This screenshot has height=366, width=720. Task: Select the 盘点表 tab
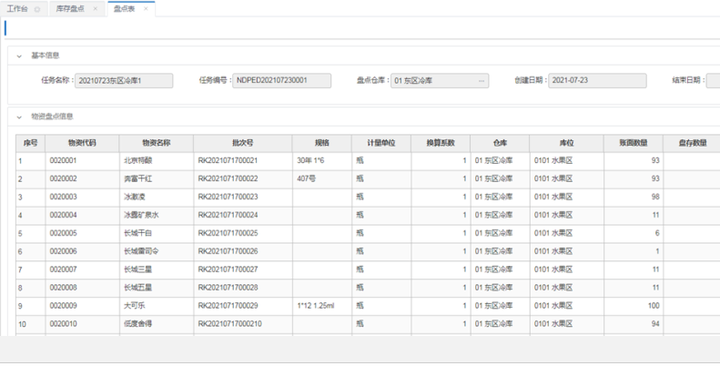124,9
